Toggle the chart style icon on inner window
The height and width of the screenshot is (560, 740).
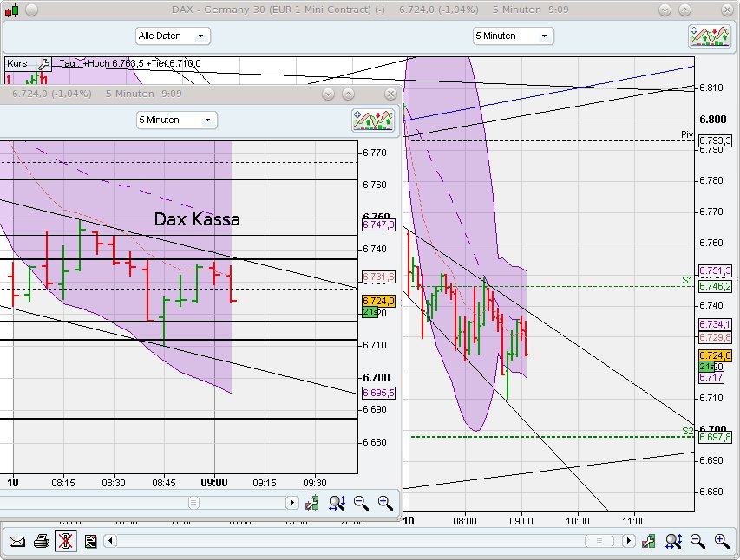pyautogui.click(x=373, y=120)
